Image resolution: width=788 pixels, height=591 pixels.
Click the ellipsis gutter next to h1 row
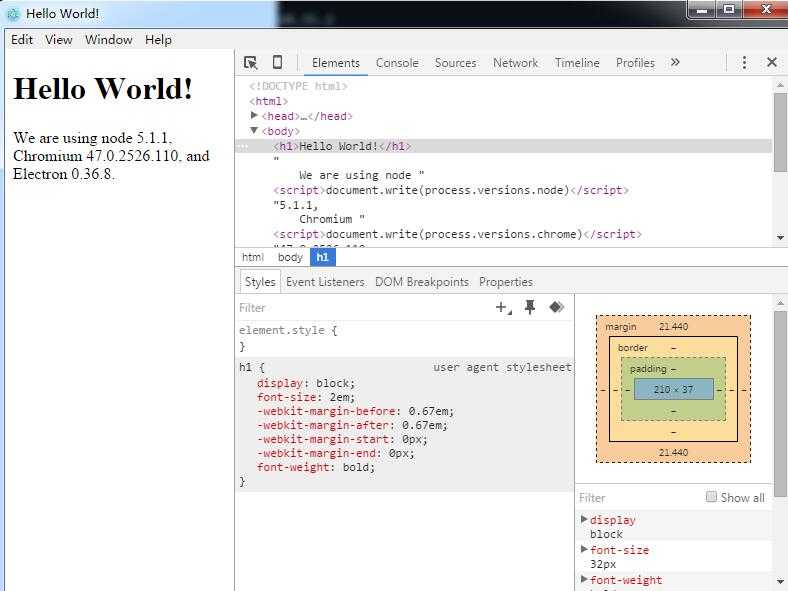(x=242, y=146)
